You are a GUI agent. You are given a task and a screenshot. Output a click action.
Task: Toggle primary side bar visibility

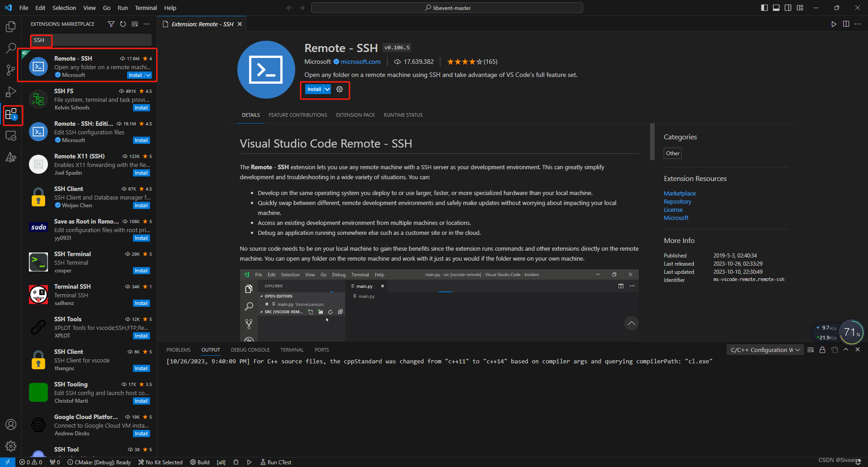coord(764,8)
